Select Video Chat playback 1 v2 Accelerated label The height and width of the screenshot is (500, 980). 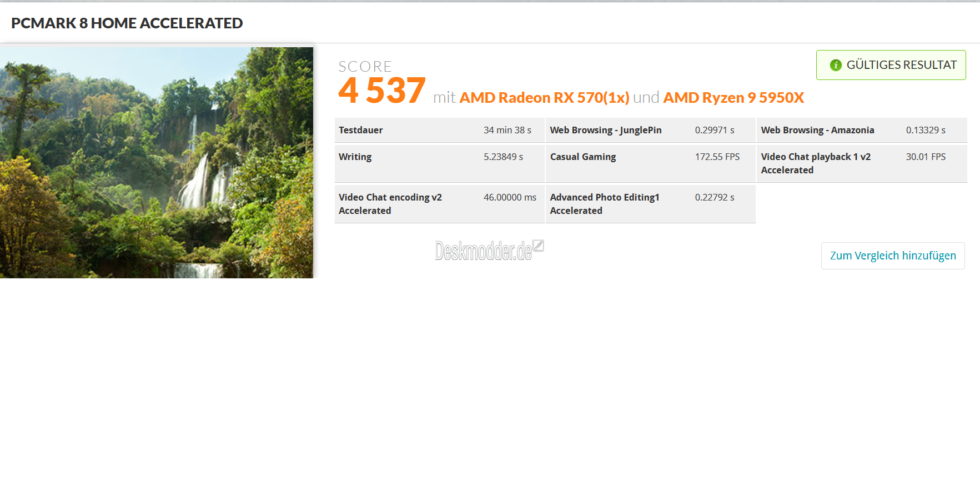click(816, 163)
